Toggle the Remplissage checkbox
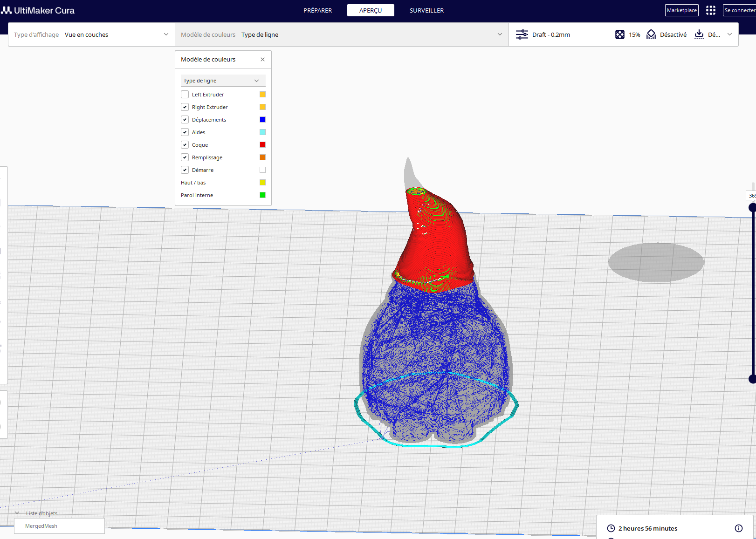Viewport: 756px width, 539px height. tap(185, 157)
